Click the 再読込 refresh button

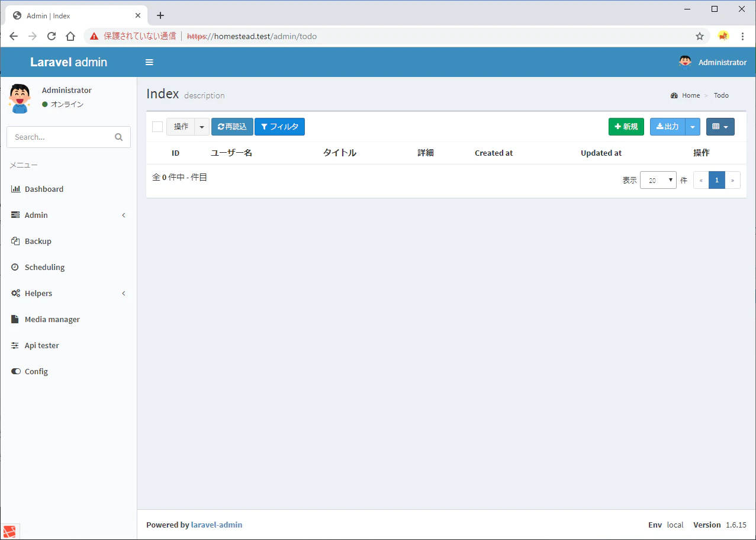click(232, 127)
